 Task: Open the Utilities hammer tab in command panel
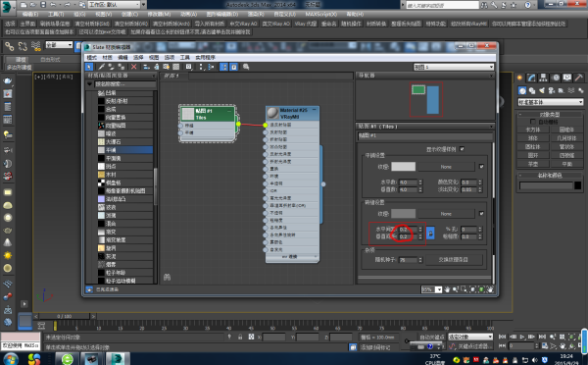(578, 78)
